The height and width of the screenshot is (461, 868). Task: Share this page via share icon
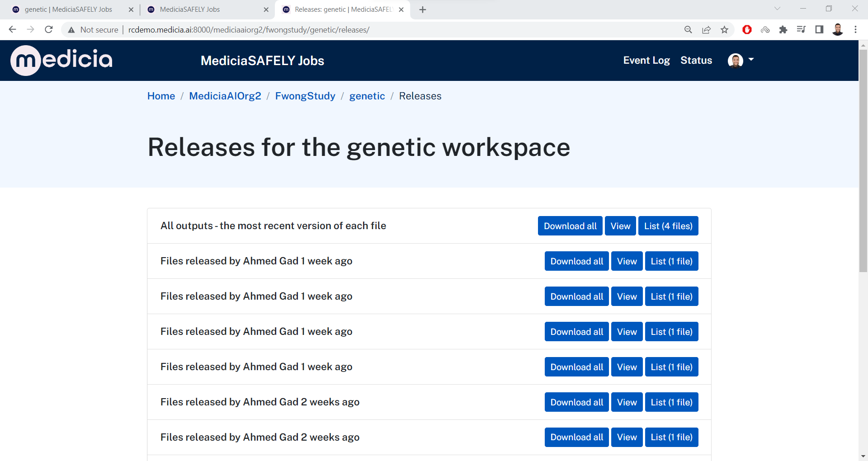point(706,30)
